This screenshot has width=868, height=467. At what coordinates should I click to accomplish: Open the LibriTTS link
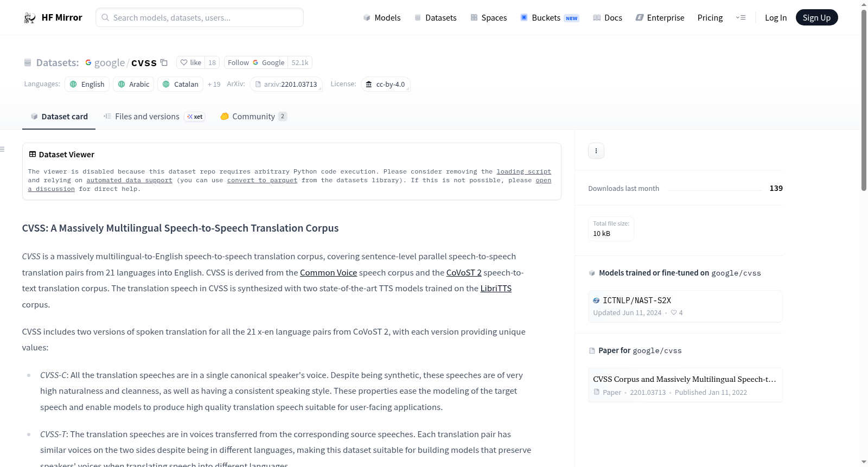point(496,288)
